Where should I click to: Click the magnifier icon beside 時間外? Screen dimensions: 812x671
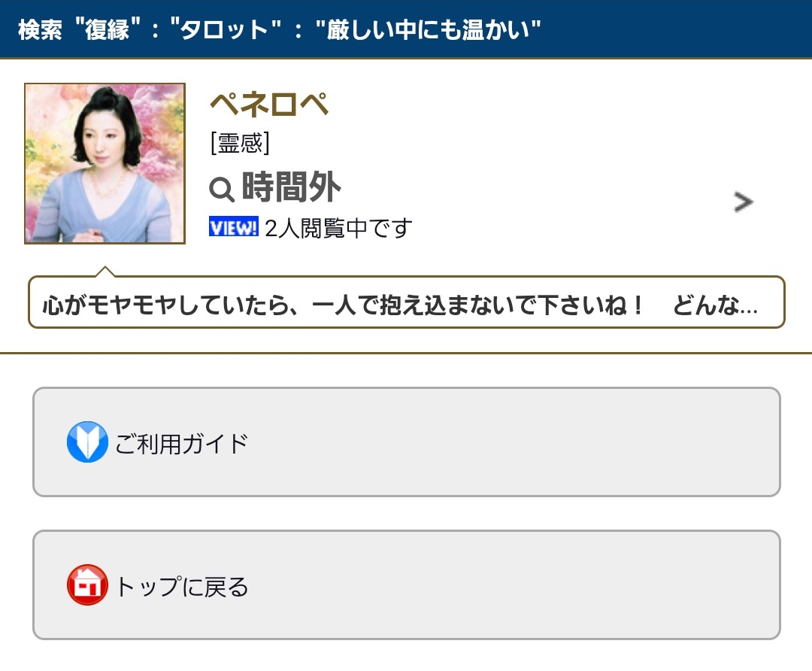tap(222, 189)
